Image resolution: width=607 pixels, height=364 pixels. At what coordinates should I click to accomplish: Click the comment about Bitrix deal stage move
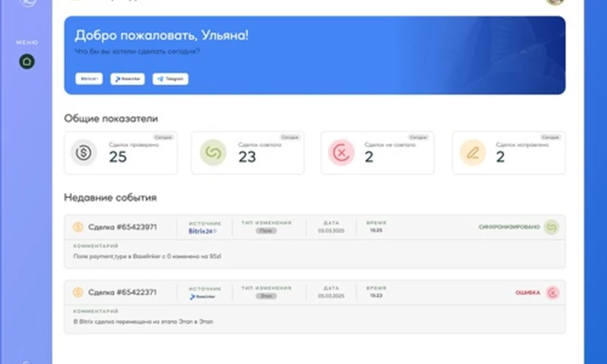(x=143, y=322)
